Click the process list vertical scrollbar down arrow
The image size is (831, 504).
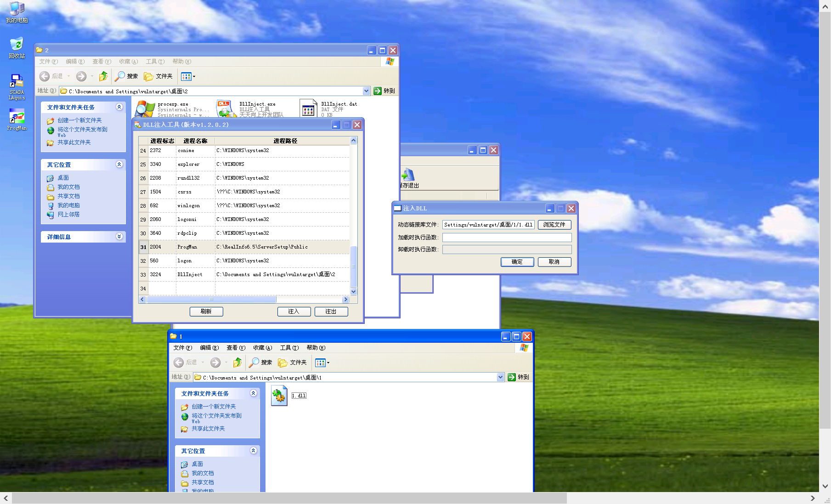click(x=353, y=291)
